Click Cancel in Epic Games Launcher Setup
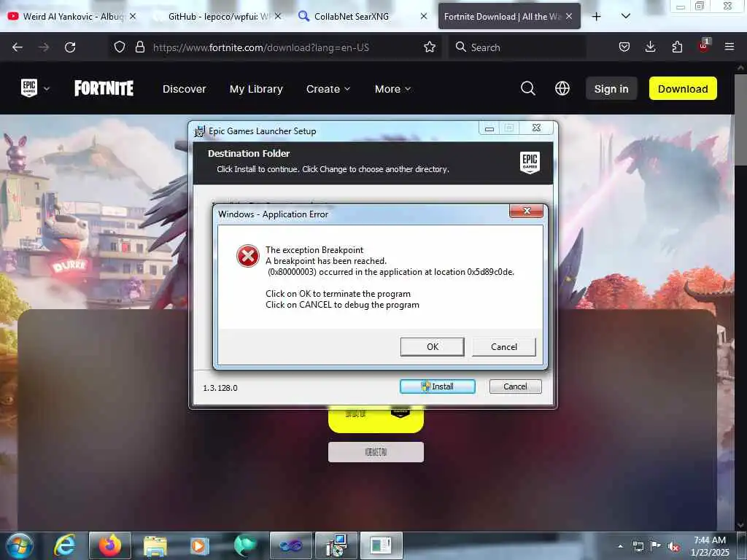The image size is (747, 560). [515, 386]
